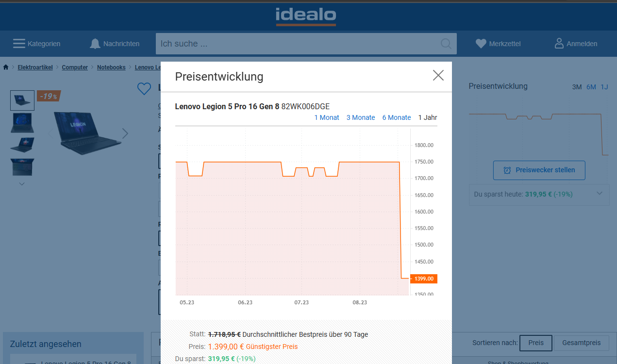The width and height of the screenshot is (617, 364).
Task: Select the 3 Monate price range
Action: click(x=361, y=117)
